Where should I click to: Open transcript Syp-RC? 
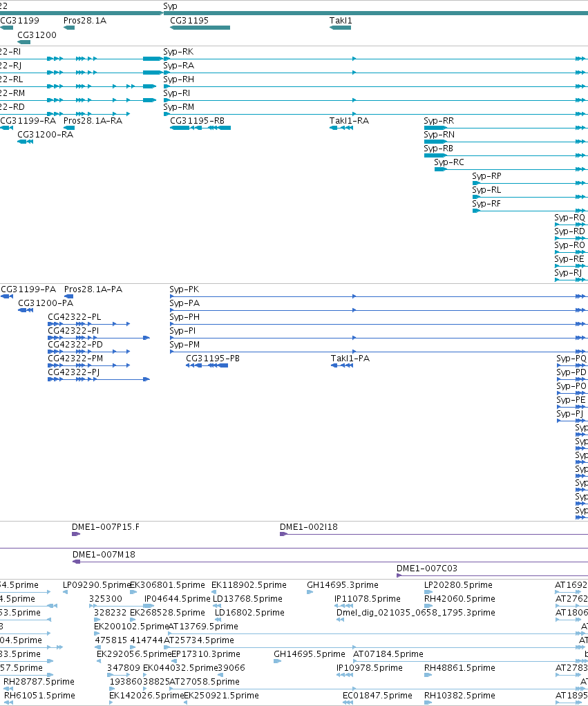[449, 162]
